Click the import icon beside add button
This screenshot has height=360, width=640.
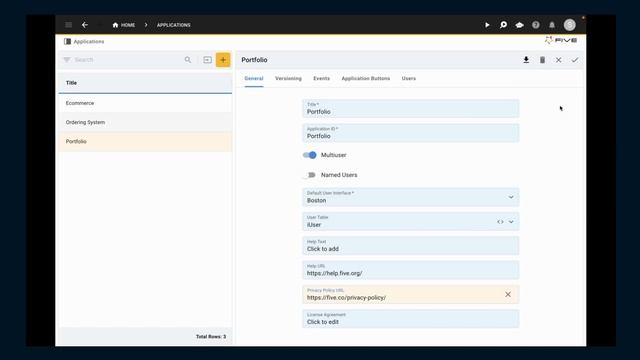click(x=207, y=60)
